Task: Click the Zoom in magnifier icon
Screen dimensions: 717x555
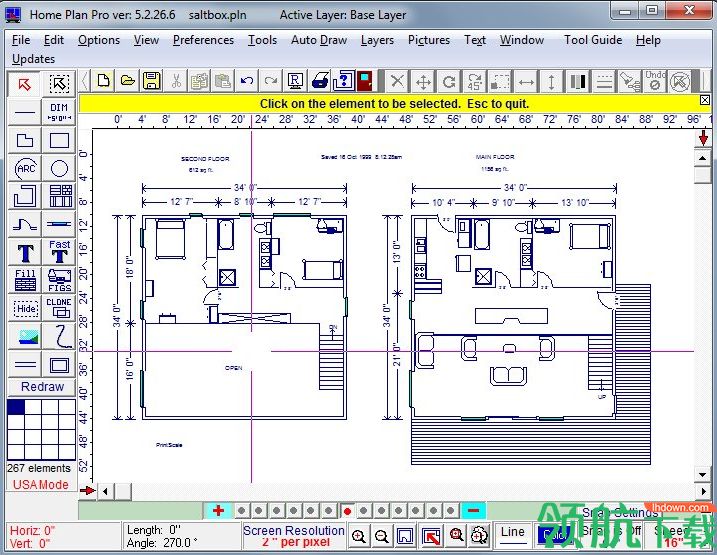Action: (x=359, y=536)
